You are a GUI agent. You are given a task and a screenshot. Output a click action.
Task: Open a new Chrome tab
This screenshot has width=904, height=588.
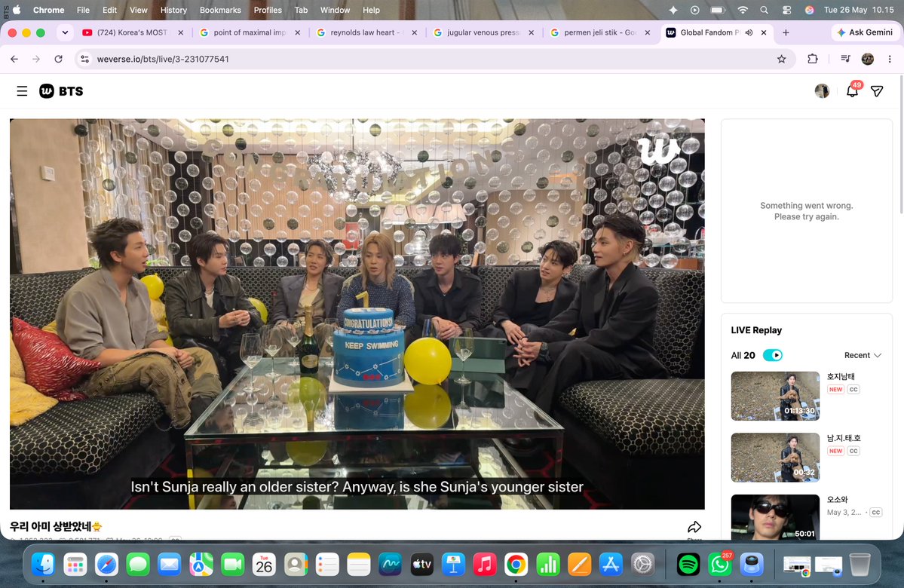click(785, 33)
